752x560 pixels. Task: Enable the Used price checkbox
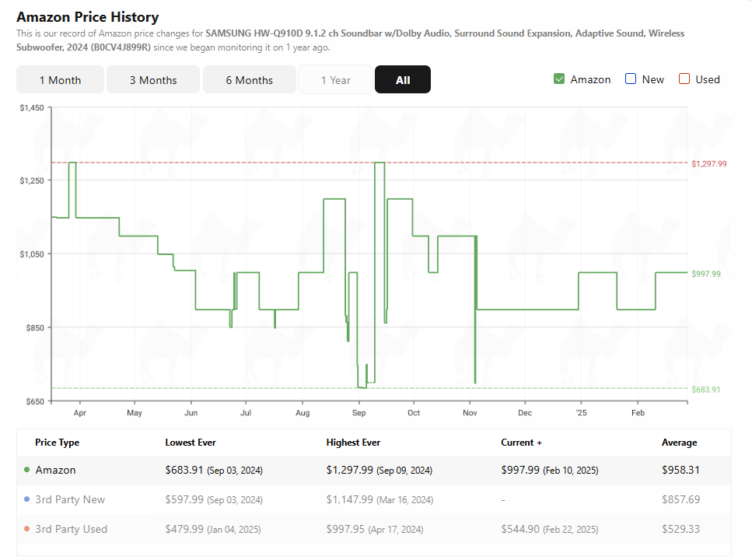[684, 79]
